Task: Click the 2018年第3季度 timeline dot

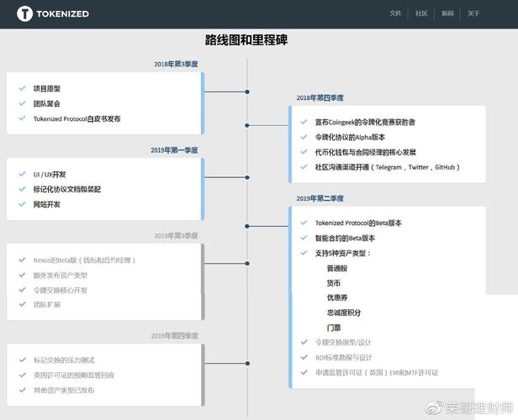Action: pyautogui.click(x=247, y=92)
